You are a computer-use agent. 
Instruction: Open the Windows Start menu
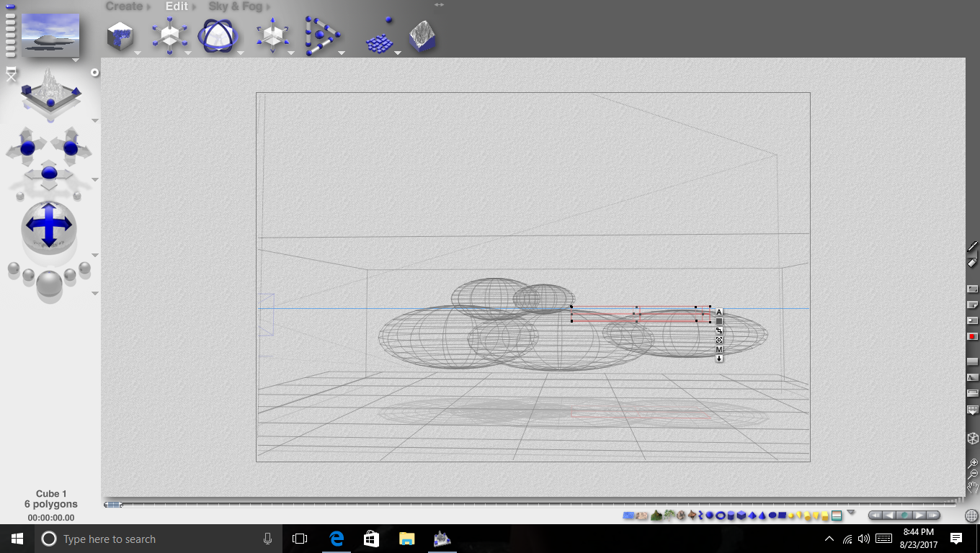(17, 539)
